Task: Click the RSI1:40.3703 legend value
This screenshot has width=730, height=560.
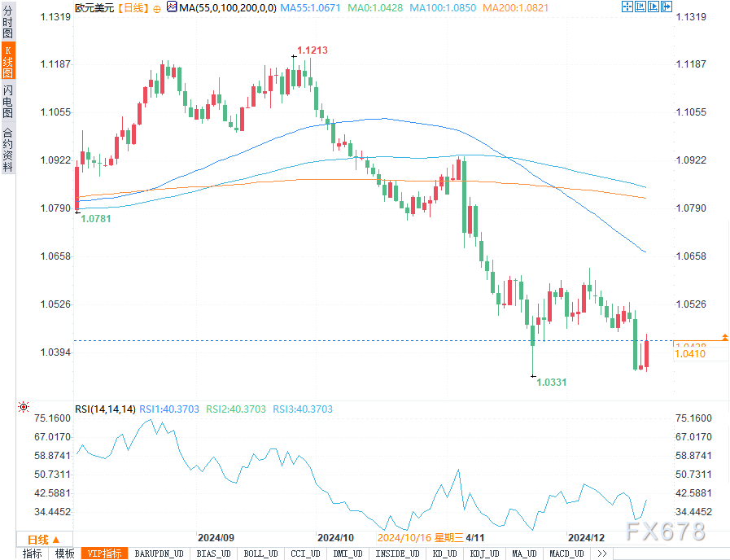Action: [169, 409]
